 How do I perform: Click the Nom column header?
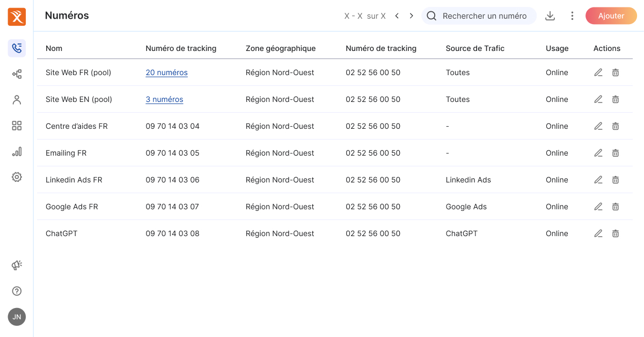tap(54, 48)
